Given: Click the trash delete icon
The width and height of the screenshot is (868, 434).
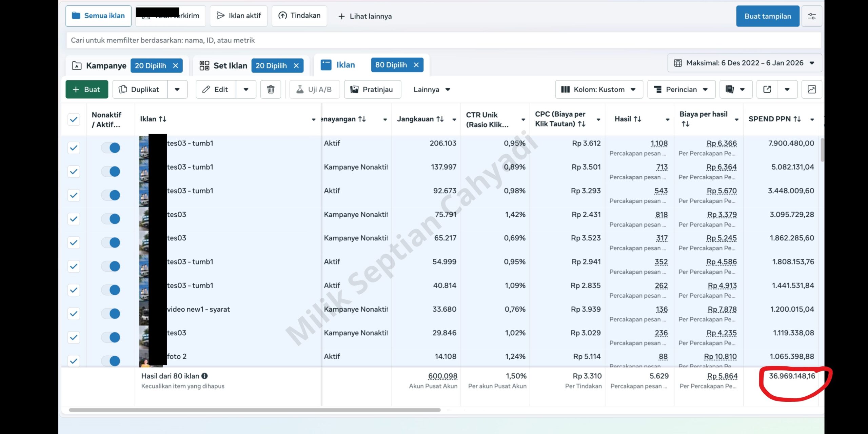Looking at the screenshot, I should [x=270, y=90].
